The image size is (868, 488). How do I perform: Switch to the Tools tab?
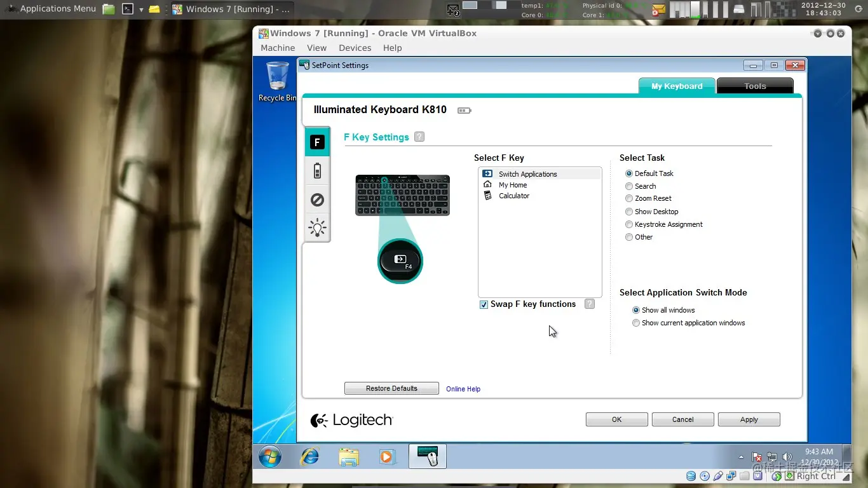tap(755, 86)
